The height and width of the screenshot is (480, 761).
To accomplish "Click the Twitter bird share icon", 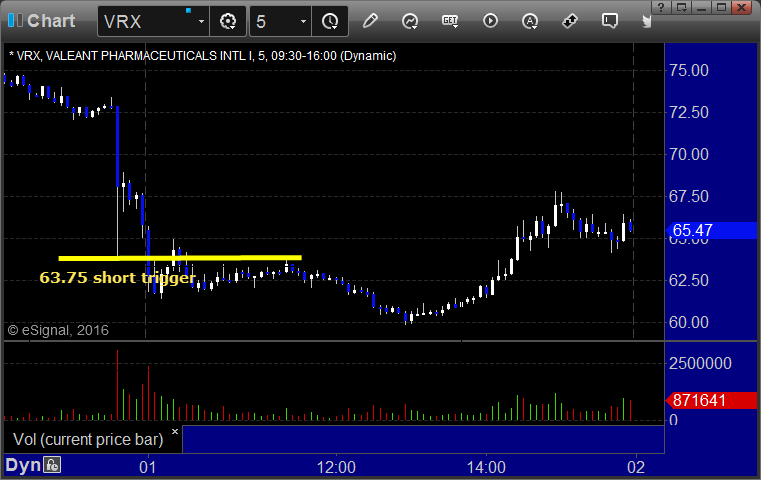I will (647, 20).
